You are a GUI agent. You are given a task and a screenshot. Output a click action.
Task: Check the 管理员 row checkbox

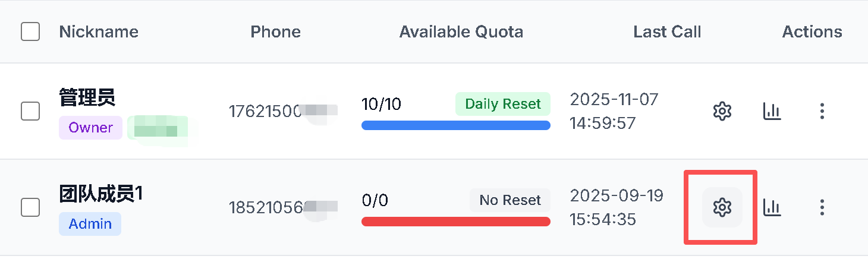30,111
